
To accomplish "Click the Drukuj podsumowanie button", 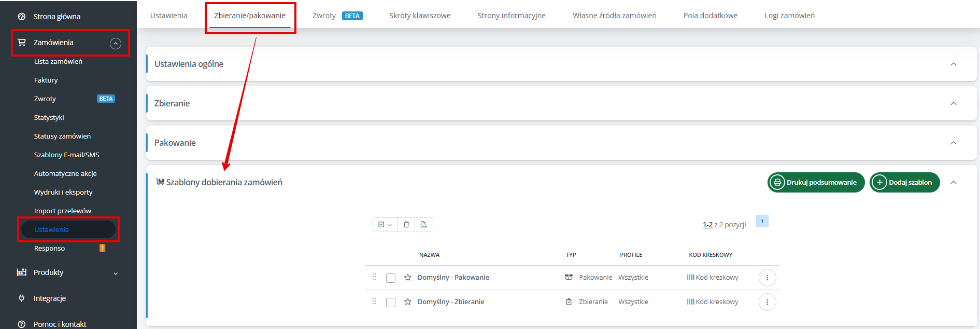I will coord(816,182).
